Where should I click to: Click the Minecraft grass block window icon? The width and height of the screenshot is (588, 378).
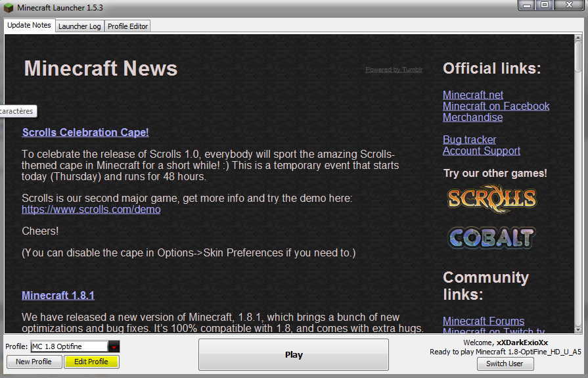click(x=9, y=7)
